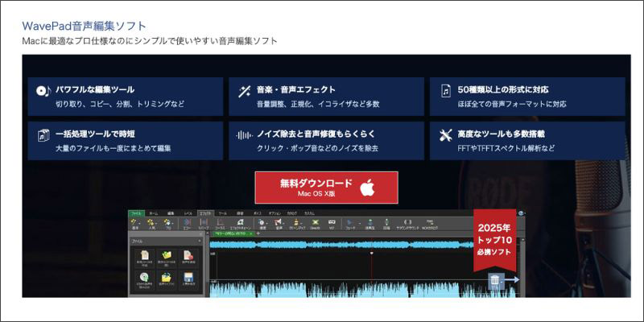The height and width of the screenshot is (322, 644).
Task: Click the エコー effect icon in the toolbar
Action: [187, 224]
